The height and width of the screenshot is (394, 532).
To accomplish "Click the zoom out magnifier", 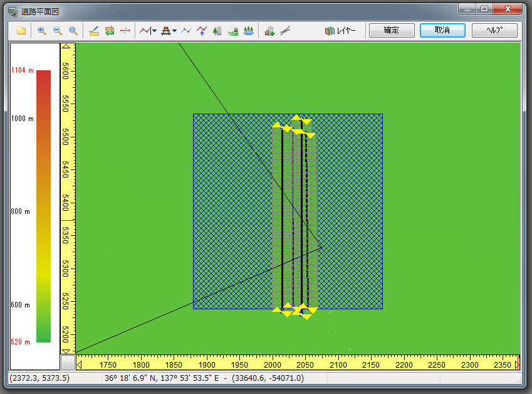I will 58,31.
